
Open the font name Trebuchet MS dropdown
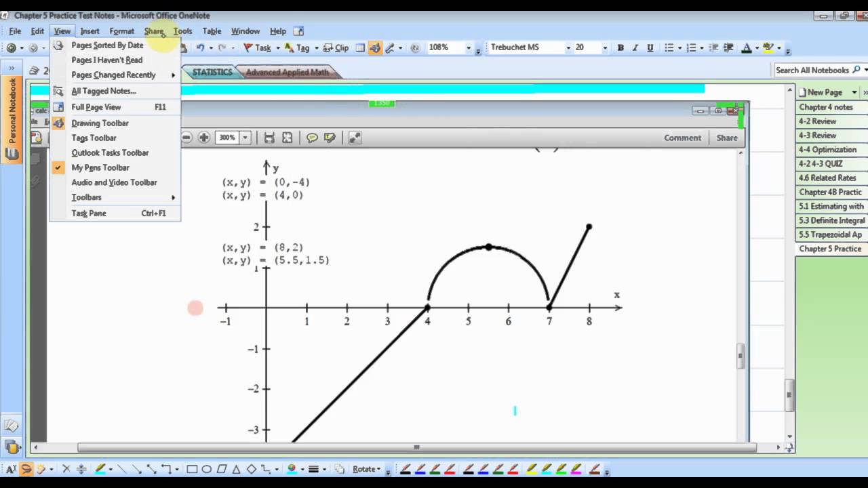(x=568, y=47)
